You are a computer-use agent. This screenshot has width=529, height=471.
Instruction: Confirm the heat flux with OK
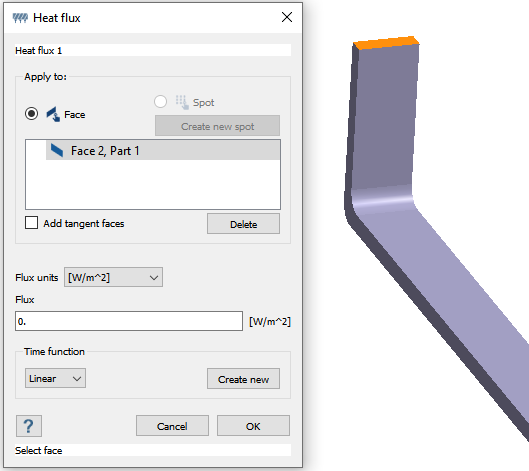(x=253, y=426)
